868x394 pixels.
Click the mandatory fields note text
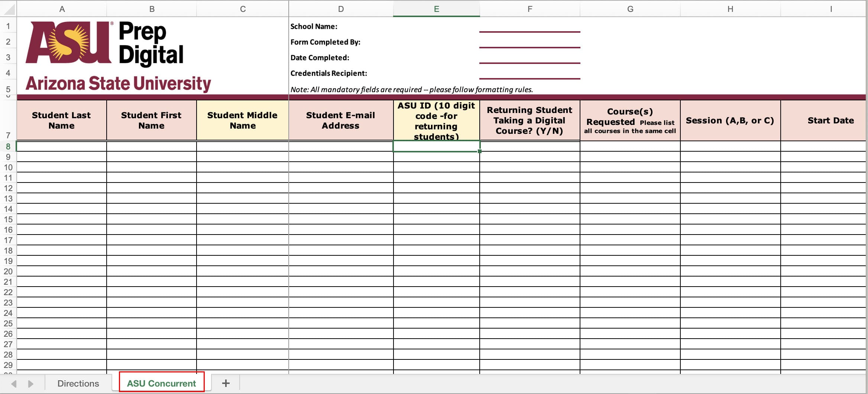(412, 90)
